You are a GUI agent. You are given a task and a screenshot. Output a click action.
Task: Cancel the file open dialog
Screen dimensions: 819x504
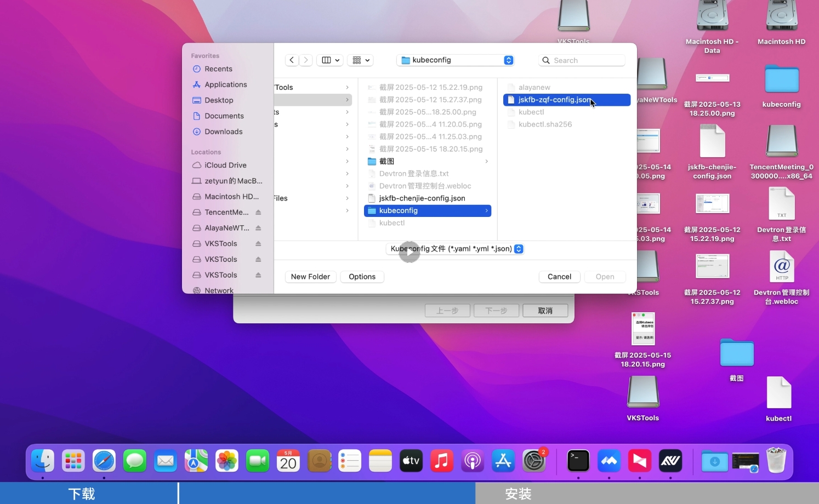point(559,277)
